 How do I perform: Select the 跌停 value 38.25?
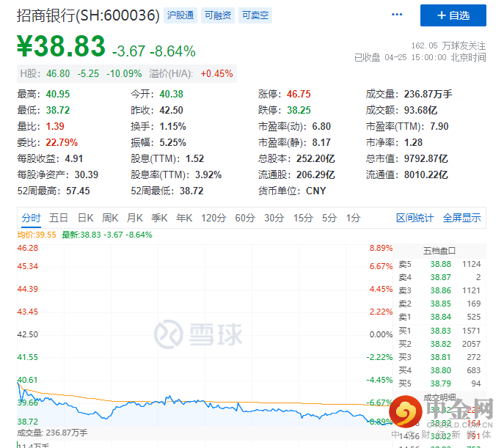299,110
